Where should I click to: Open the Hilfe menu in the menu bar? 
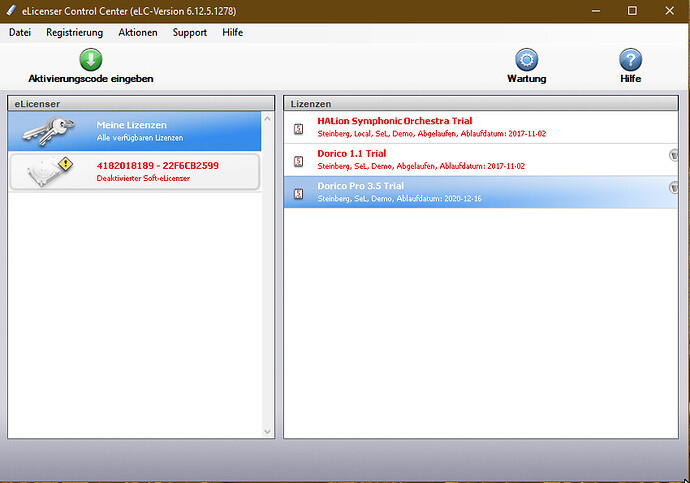click(x=232, y=33)
